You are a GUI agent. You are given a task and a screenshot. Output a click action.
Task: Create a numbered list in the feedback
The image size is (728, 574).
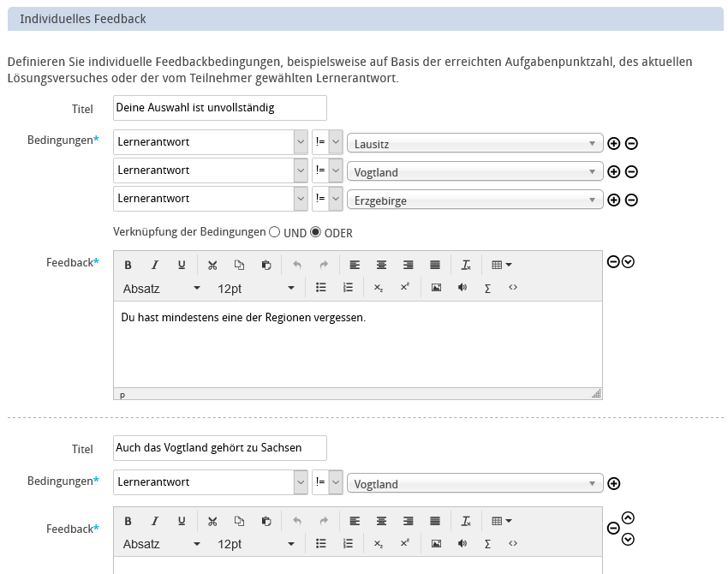tap(347, 288)
